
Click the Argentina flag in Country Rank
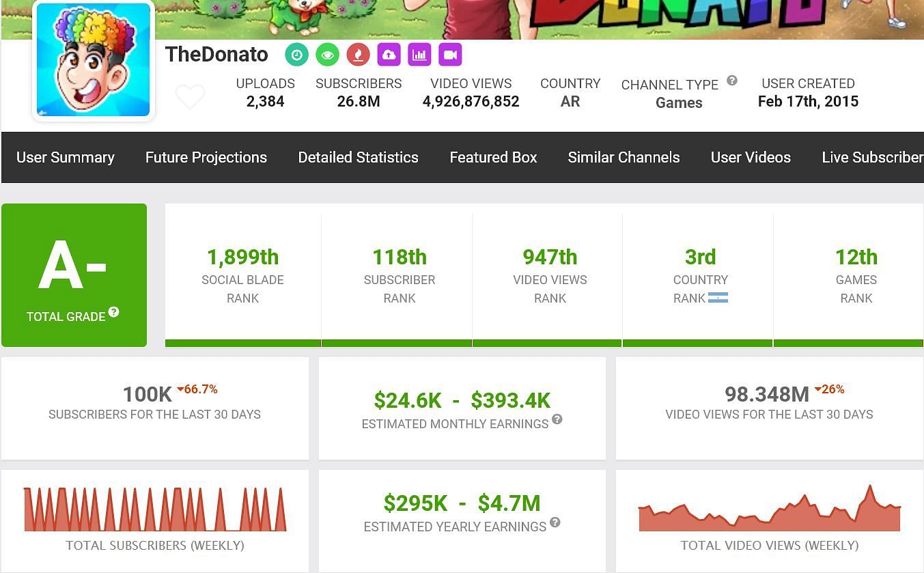[718, 298]
